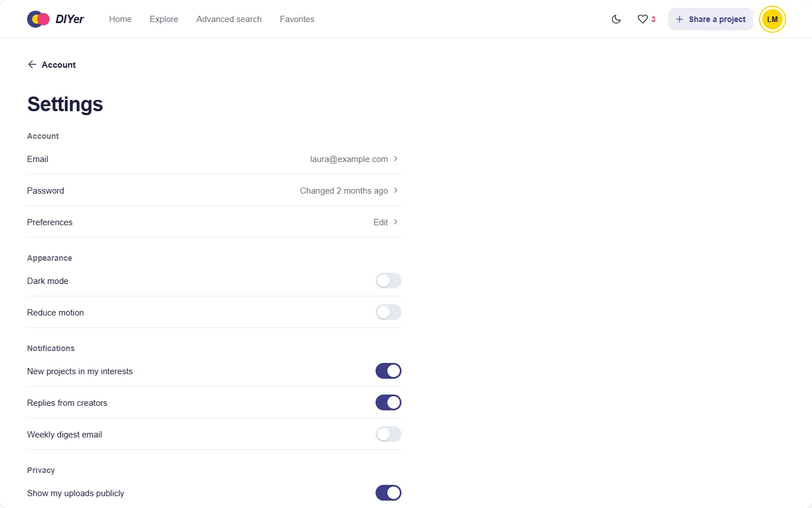Screen dimensions: 812x508
Task: Disable New projects in my interests notifications
Action: 389,371
